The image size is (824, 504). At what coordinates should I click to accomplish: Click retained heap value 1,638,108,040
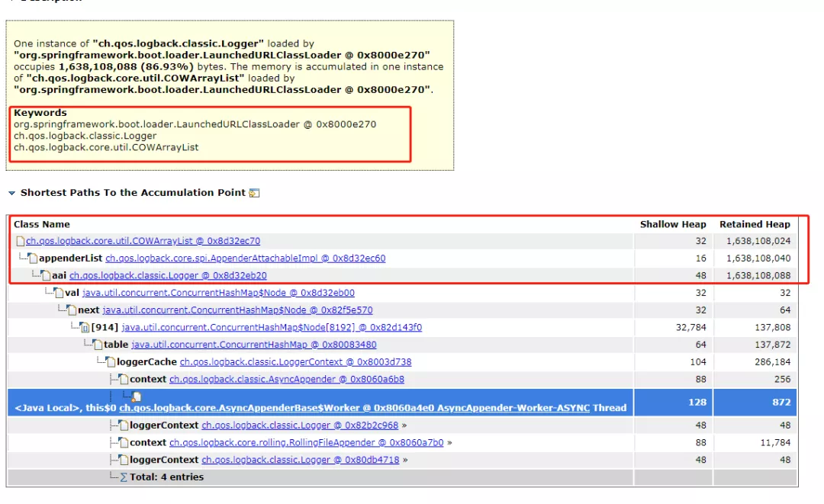coord(758,258)
